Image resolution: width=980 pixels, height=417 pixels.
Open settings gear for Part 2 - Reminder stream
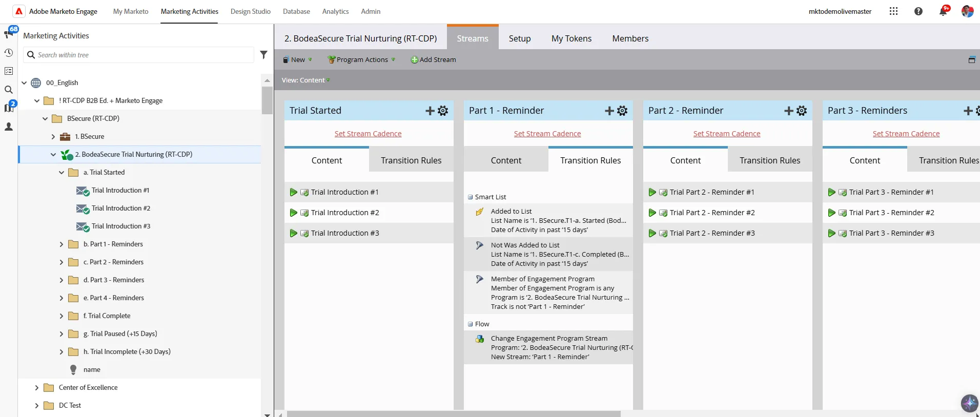pos(802,111)
